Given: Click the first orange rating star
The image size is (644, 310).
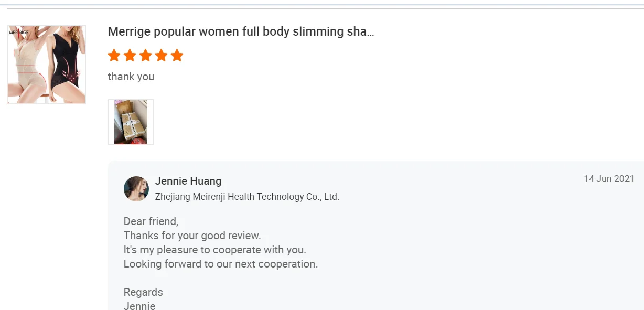Looking at the screenshot, I should pos(114,56).
